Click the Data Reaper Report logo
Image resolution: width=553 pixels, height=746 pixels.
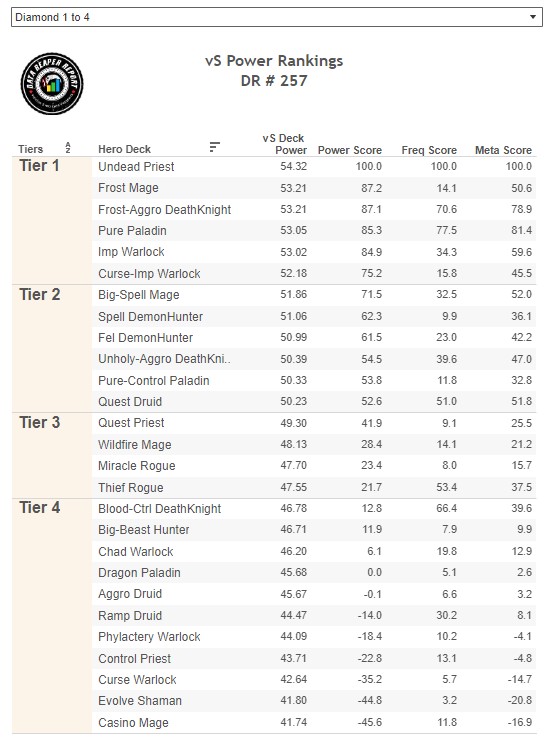(x=52, y=84)
